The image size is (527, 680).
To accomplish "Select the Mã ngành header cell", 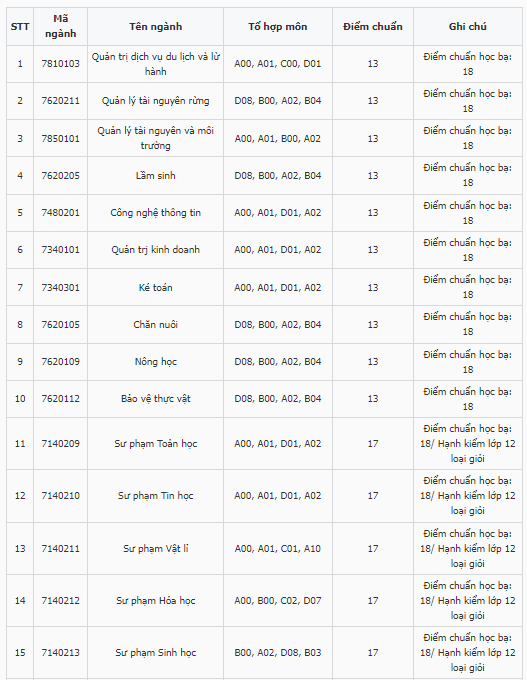I will (x=60, y=26).
